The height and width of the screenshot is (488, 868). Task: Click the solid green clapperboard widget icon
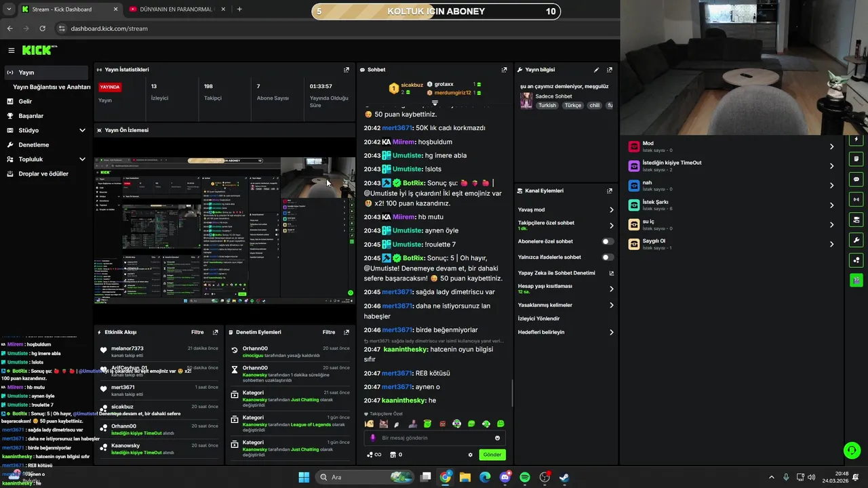coord(856,280)
